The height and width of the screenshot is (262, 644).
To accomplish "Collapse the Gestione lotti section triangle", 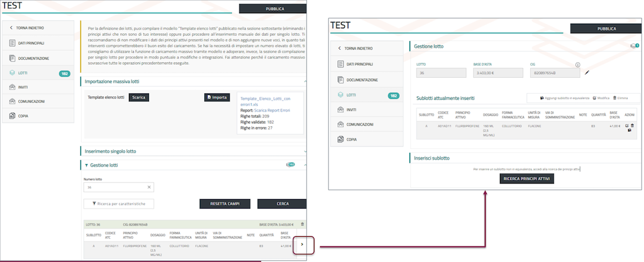I will (86, 165).
